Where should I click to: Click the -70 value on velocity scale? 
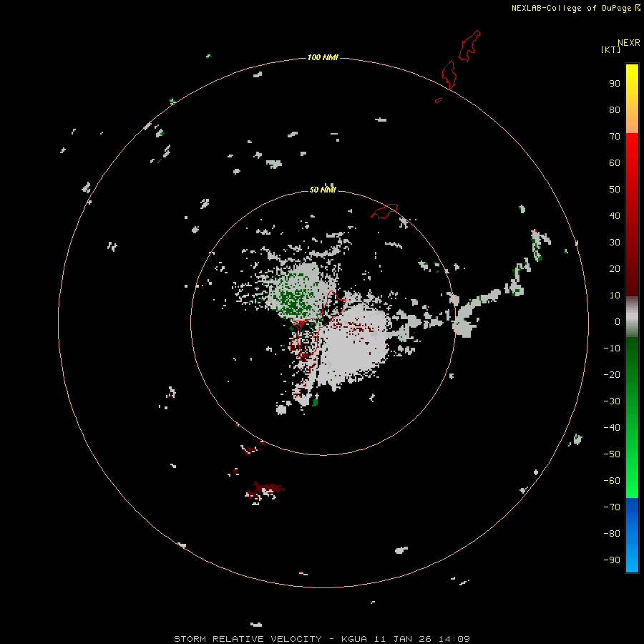click(612, 507)
